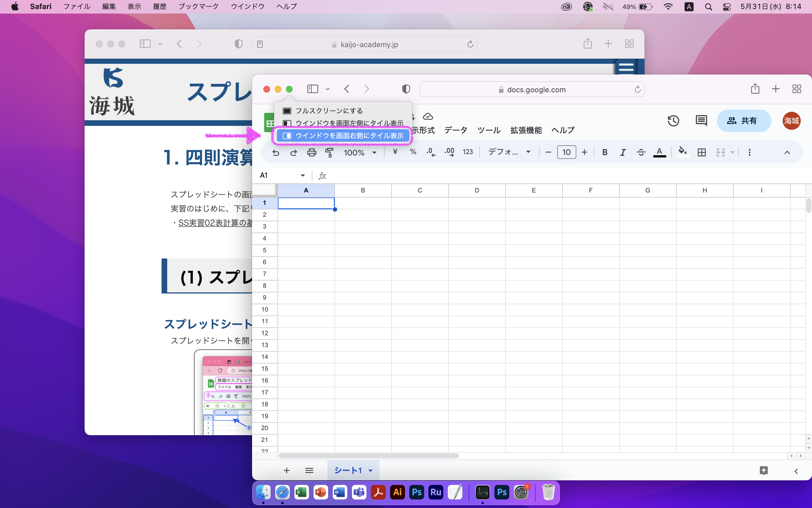Increase font size with plus button
Screen dimensions: 812x508
[x=584, y=152]
